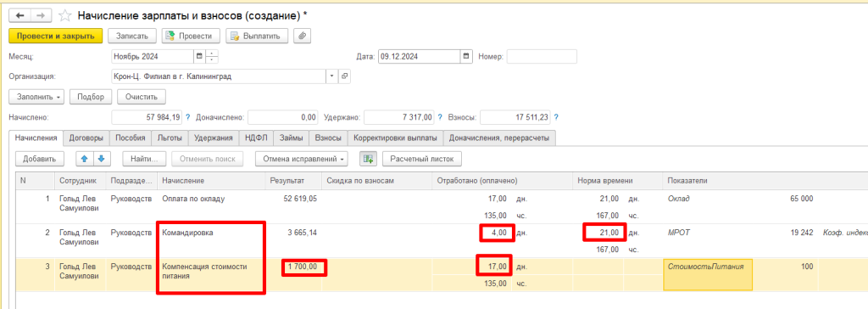The height and width of the screenshot is (309, 868).
Task: Click the Удержано total field
Action: click(399, 118)
